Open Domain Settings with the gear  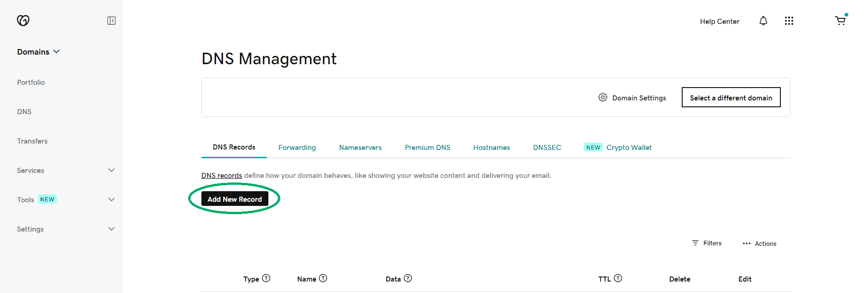click(603, 97)
